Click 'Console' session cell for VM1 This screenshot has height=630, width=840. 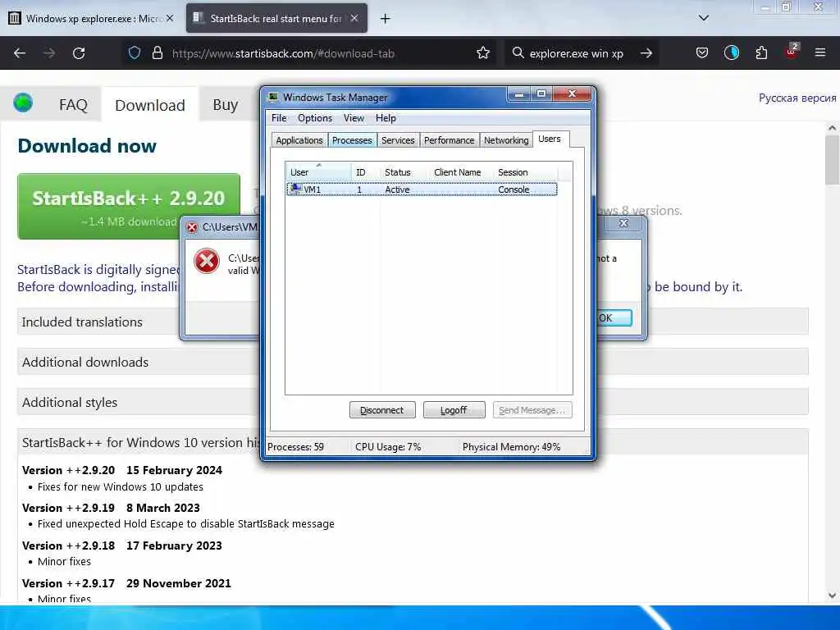point(514,189)
